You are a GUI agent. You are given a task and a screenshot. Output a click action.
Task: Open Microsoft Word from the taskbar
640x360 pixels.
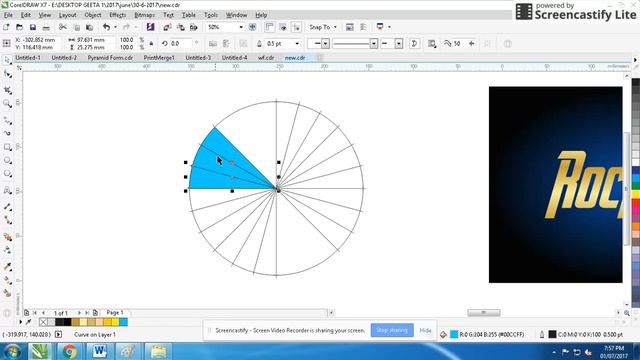pyautogui.click(x=99, y=351)
